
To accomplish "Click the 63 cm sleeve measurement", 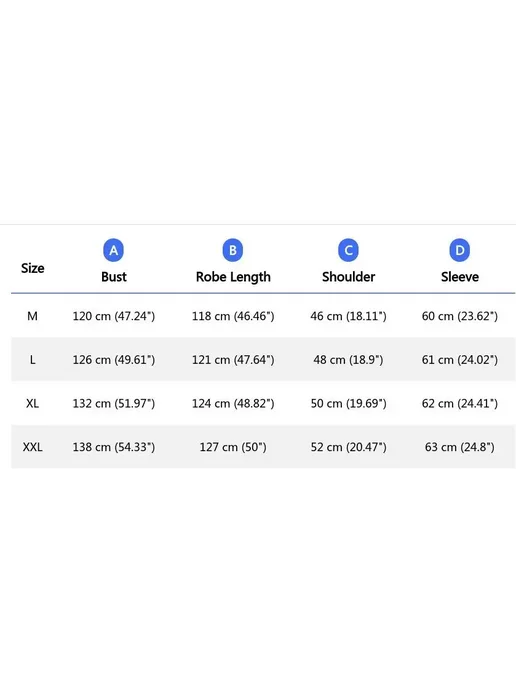I will 460,447.
